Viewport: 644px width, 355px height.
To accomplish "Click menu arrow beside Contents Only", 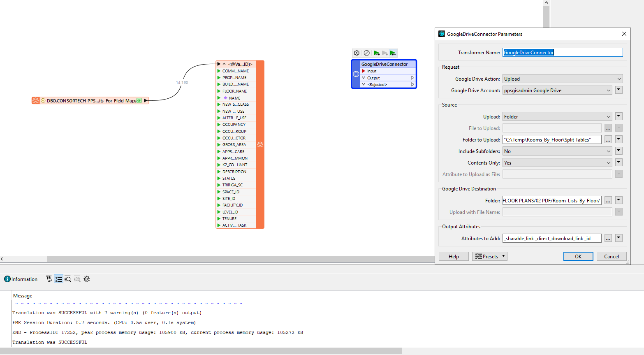I will 619,162.
